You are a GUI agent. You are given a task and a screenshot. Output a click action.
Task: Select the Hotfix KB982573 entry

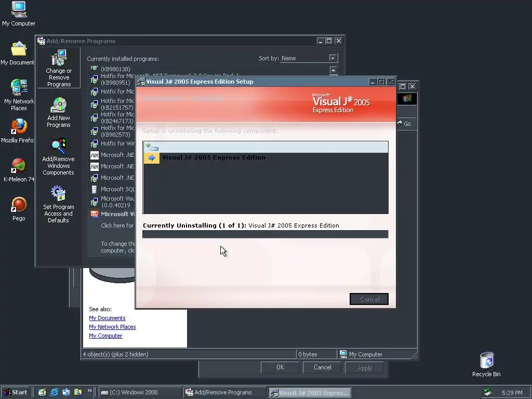click(112, 131)
